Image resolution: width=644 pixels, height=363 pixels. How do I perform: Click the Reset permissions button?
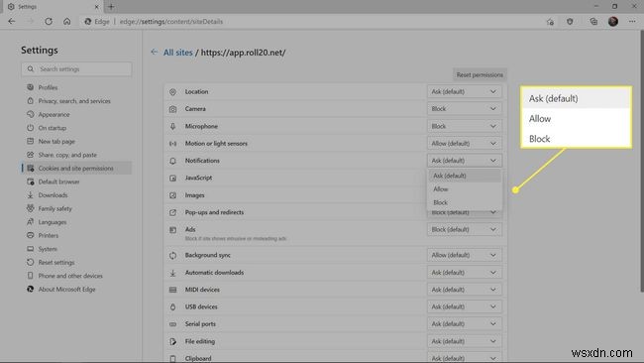[480, 74]
